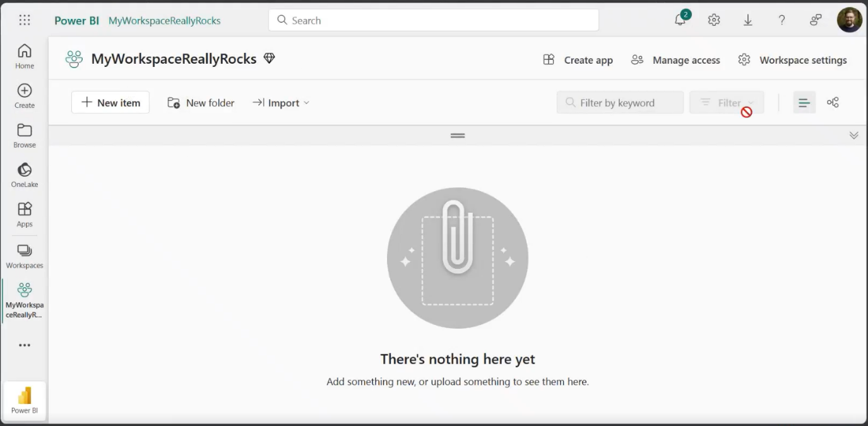Open notifications showing 2 alerts
868x426 pixels.
[x=679, y=20]
